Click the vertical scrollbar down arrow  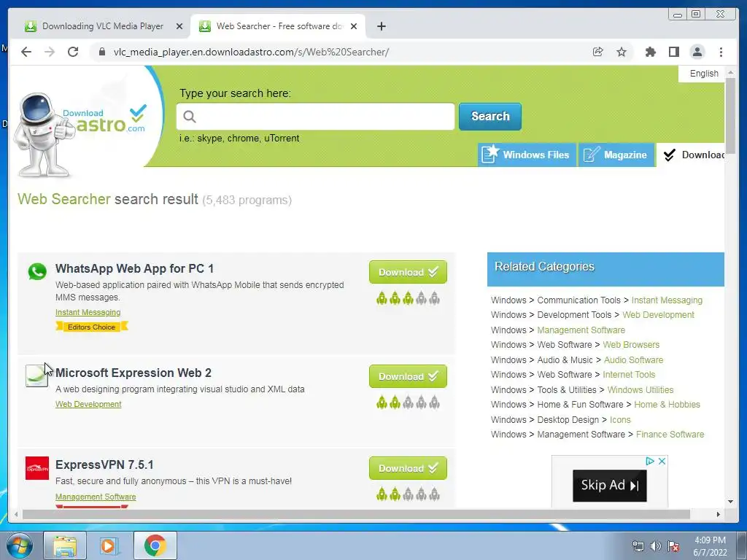point(730,502)
